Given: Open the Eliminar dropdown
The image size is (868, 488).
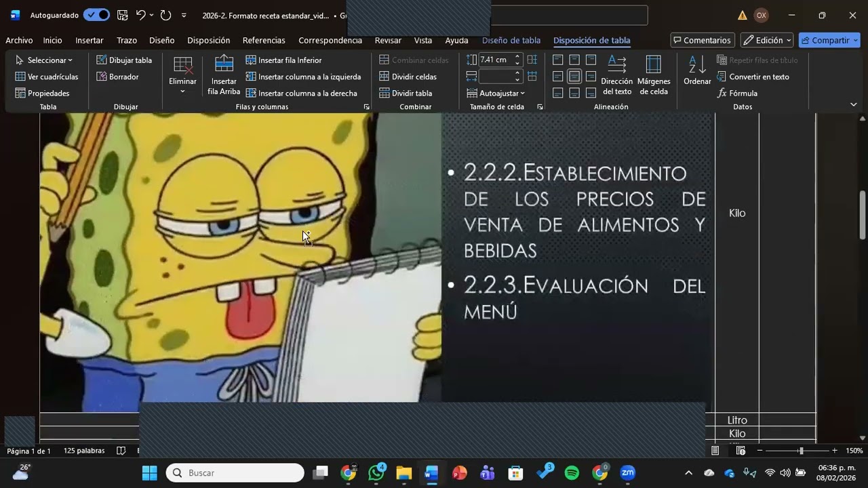Looking at the screenshot, I should coord(182,75).
